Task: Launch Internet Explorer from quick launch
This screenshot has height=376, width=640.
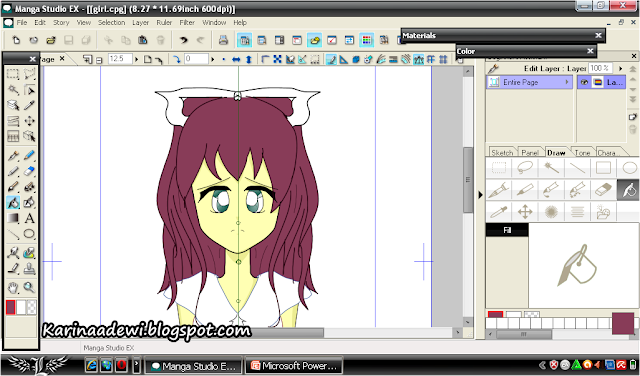Action: 91,365
